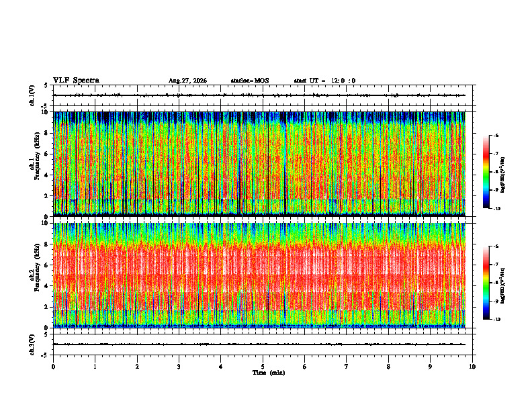This screenshot has width=532, height=411.
Task: Click the ch.1 colorbar log(PSD) unit label
Action: [503, 175]
